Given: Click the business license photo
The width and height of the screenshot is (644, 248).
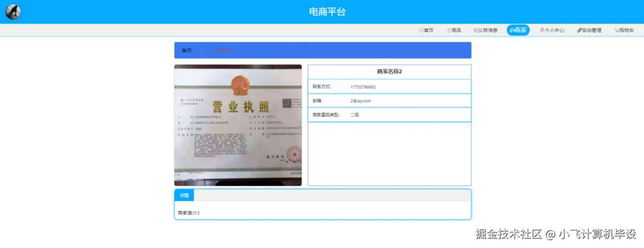Looking at the screenshot, I should [x=238, y=125].
